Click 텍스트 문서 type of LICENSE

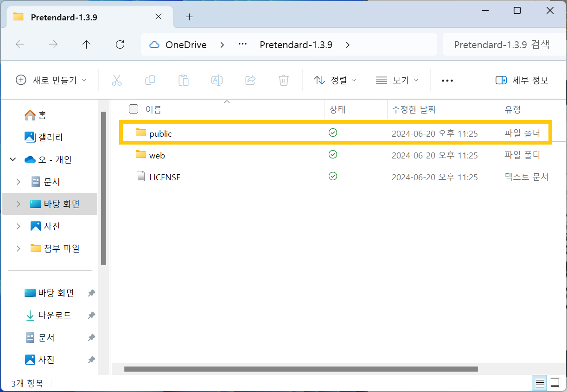pos(527,177)
